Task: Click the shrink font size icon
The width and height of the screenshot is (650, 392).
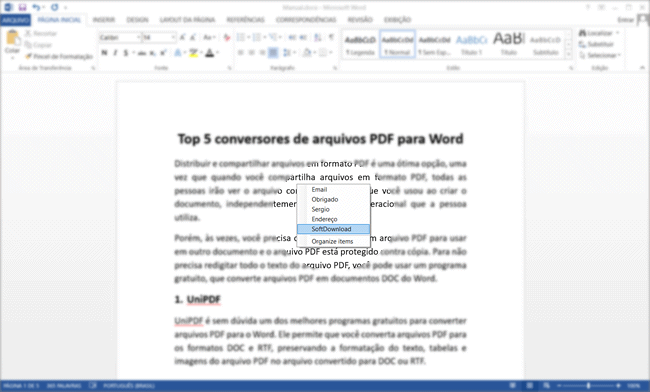Action: (x=193, y=38)
